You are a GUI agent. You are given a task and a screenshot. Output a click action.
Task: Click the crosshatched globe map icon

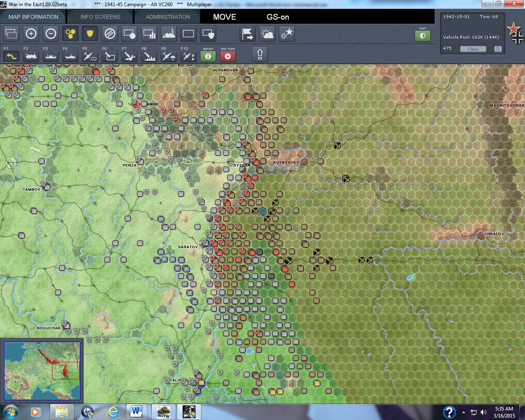[x=110, y=34]
